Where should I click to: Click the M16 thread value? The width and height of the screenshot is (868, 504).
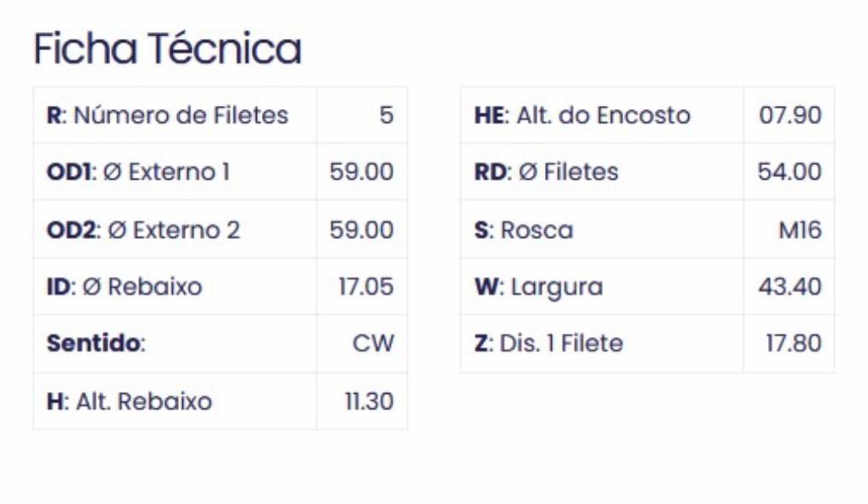point(800,230)
